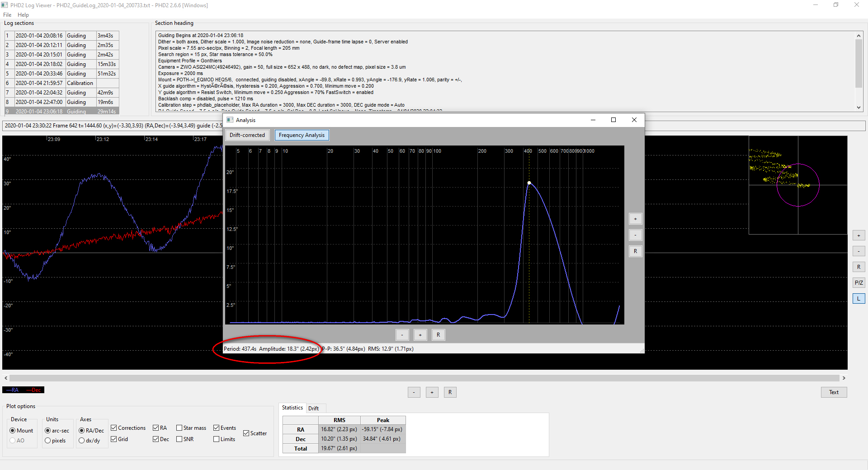The height and width of the screenshot is (470, 868).
Task: Click the - button below the main guide graph
Action: [414, 392]
